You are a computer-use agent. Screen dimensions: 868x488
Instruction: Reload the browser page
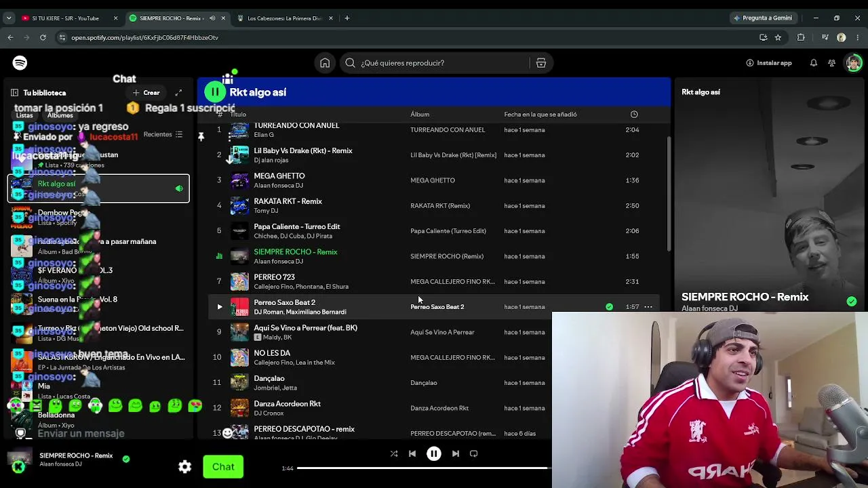pyautogui.click(x=43, y=37)
